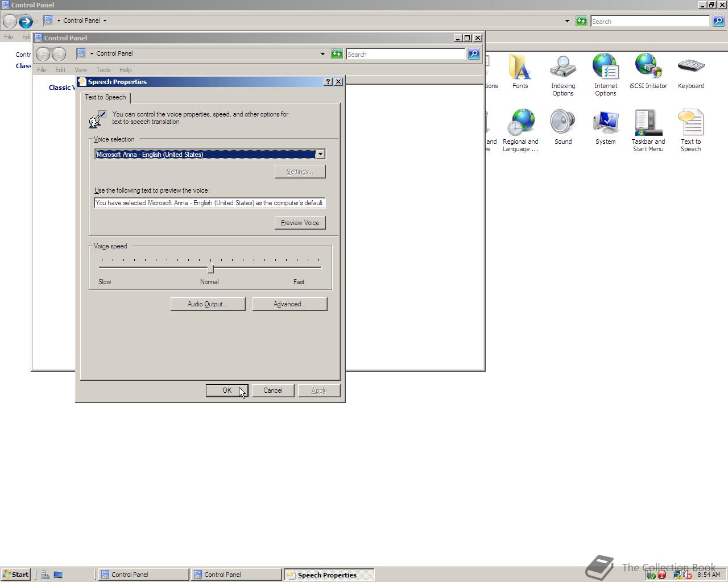Close the Speech Properties dialog
The image size is (728, 582).
pos(338,82)
